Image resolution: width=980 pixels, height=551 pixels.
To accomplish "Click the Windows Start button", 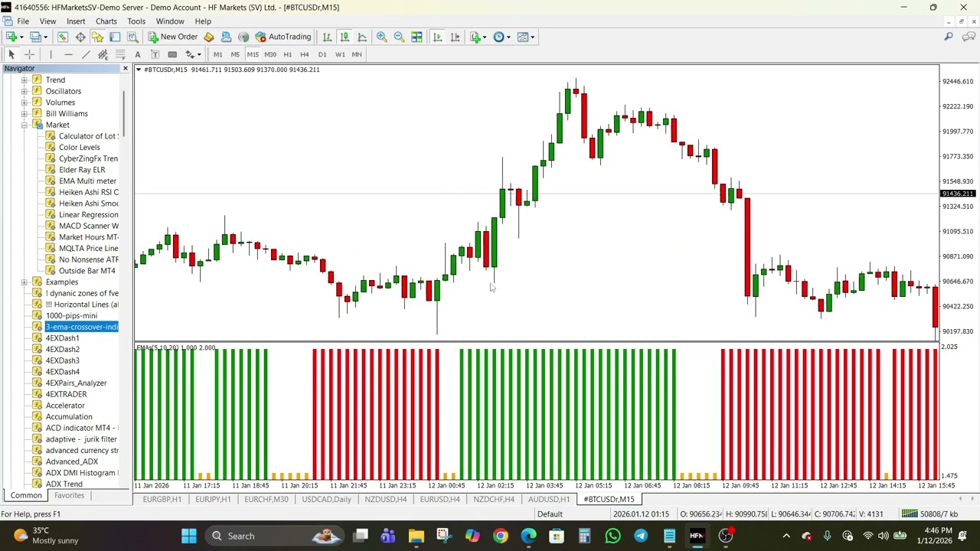I will point(188,536).
